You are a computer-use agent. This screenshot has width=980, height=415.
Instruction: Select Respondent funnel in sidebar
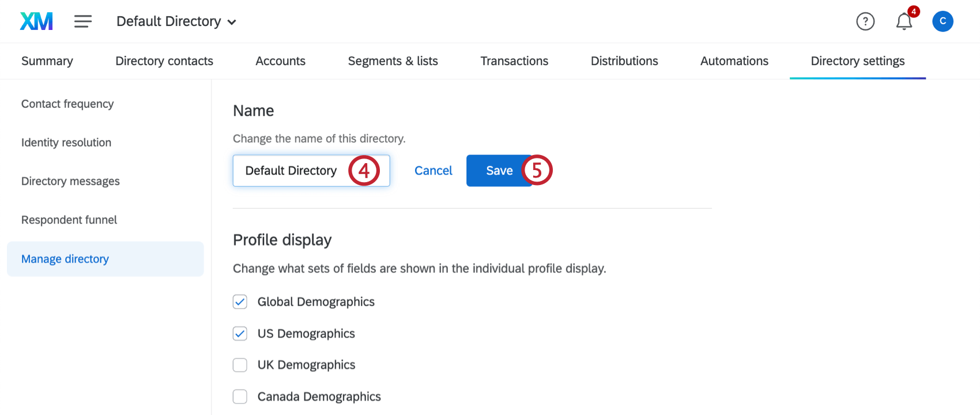(x=69, y=220)
